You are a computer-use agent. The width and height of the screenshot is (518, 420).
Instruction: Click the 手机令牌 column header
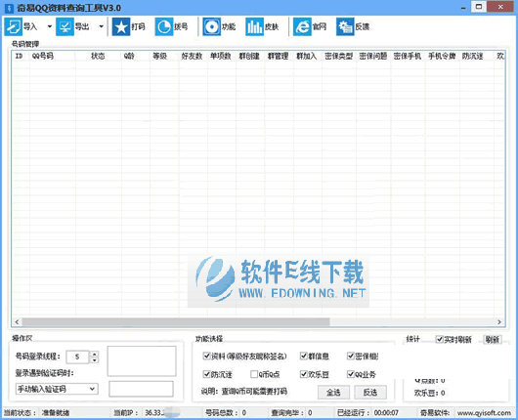pyautogui.click(x=442, y=56)
